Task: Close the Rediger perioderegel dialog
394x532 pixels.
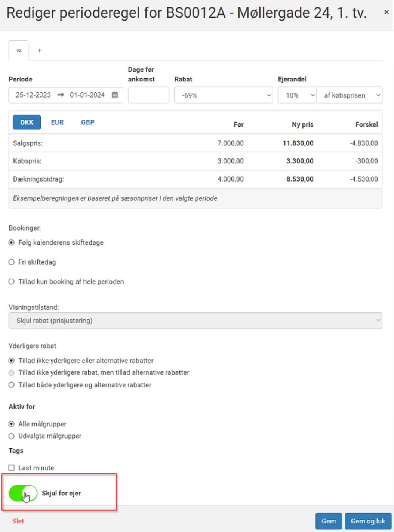Action: point(386,12)
